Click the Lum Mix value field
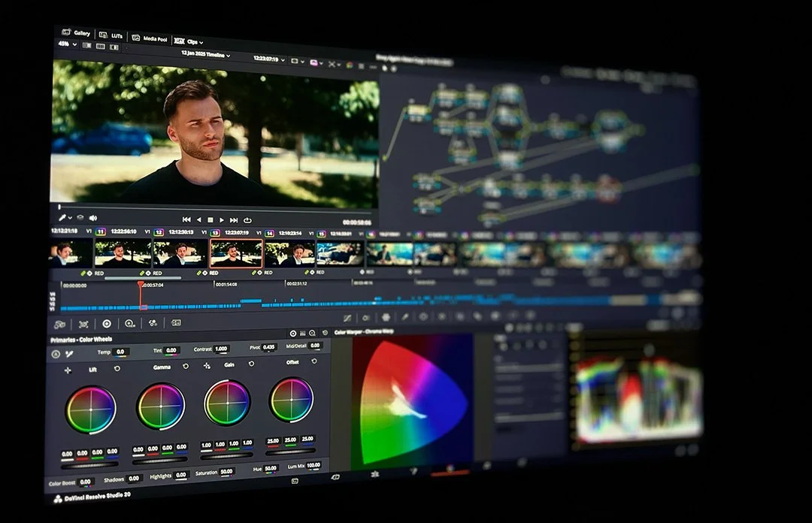 click(x=313, y=465)
